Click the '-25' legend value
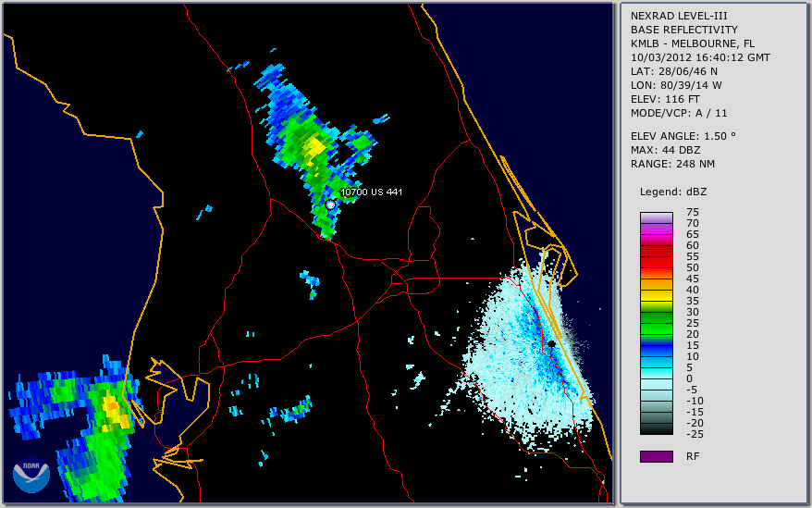The width and height of the screenshot is (812, 508). coord(695,434)
